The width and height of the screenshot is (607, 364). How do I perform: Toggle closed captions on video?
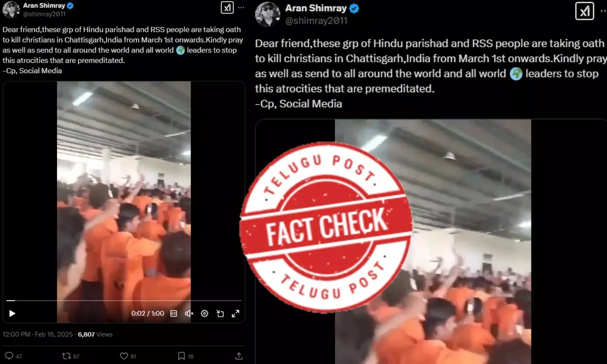[174, 313]
